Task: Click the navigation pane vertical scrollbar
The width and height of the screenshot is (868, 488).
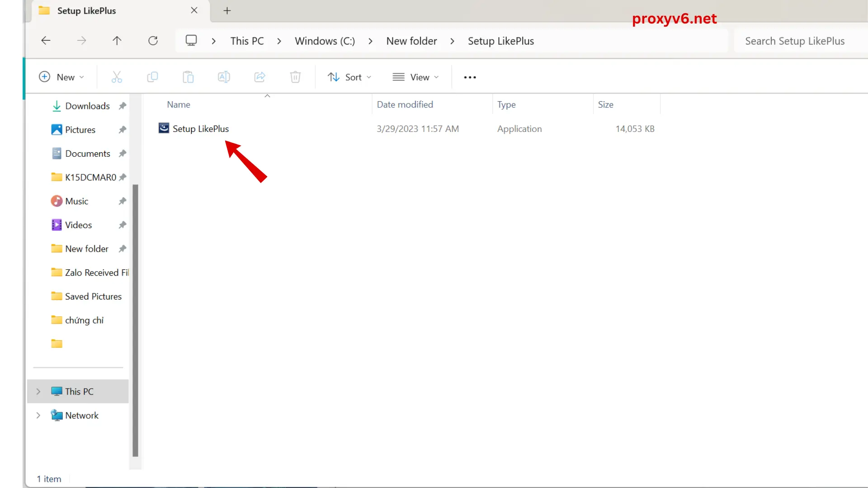Action: (135, 321)
